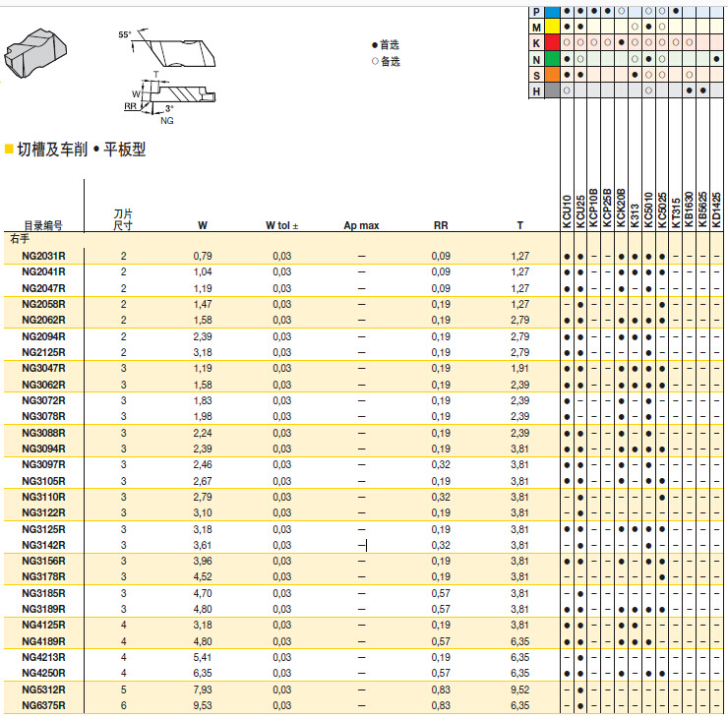Select catalog number NG3185R
Screen dimensions: 728x719
(43, 594)
